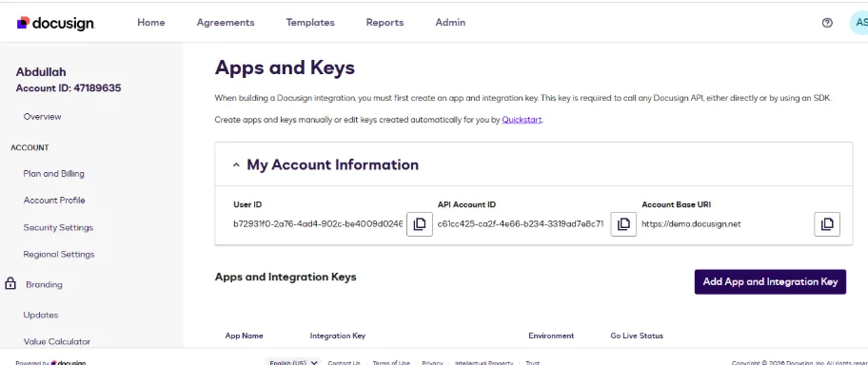Open the English (US) language dropdown
868x365 pixels.
pyautogui.click(x=293, y=363)
